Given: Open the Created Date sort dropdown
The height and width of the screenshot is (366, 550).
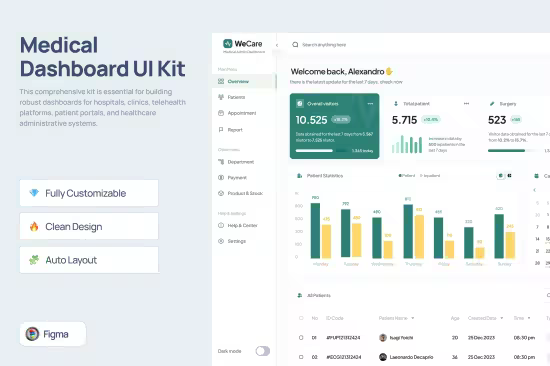Looking at the screenshot, I should point(502,318).
